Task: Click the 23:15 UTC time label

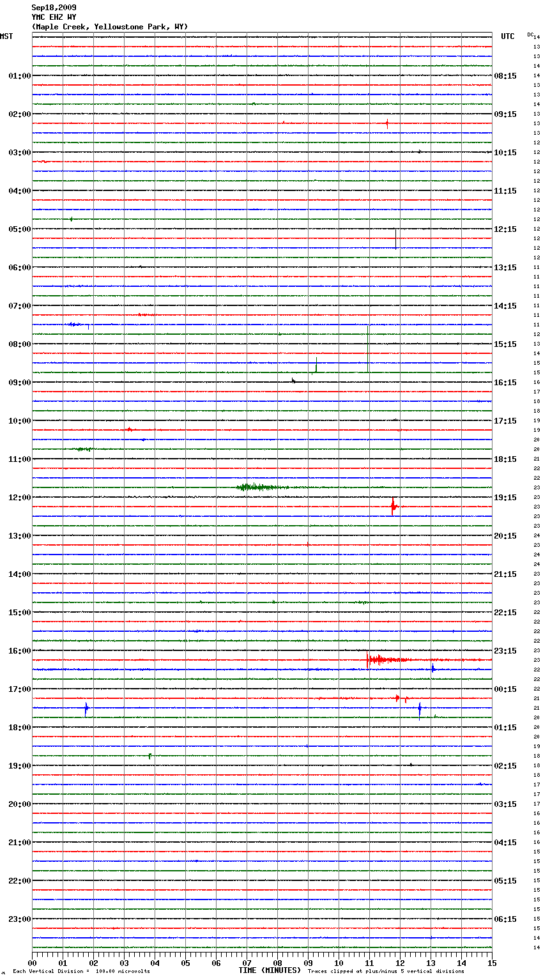Action: [505, 651]
